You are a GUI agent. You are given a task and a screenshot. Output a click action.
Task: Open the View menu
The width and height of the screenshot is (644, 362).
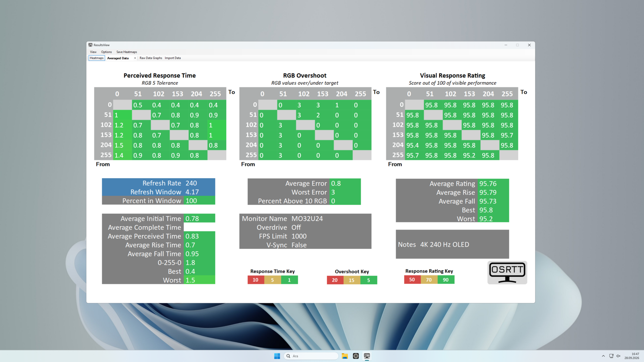coord(93,52)
